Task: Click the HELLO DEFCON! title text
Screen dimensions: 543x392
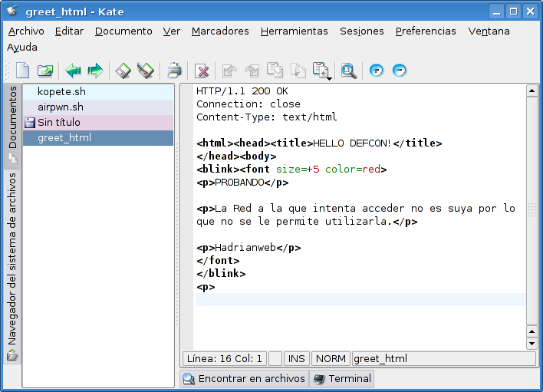Action: pyautogui.click(x=351, y=143)
